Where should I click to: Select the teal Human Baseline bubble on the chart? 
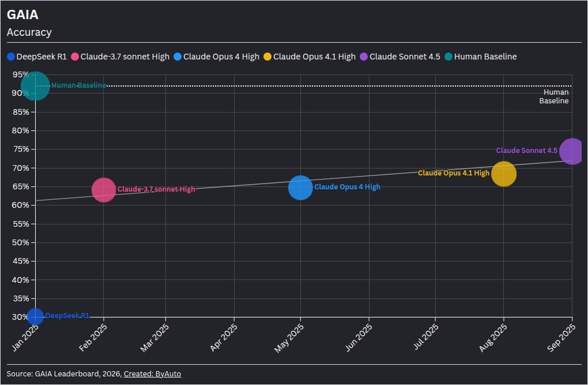pyautogui.click(x=35, y=86)
